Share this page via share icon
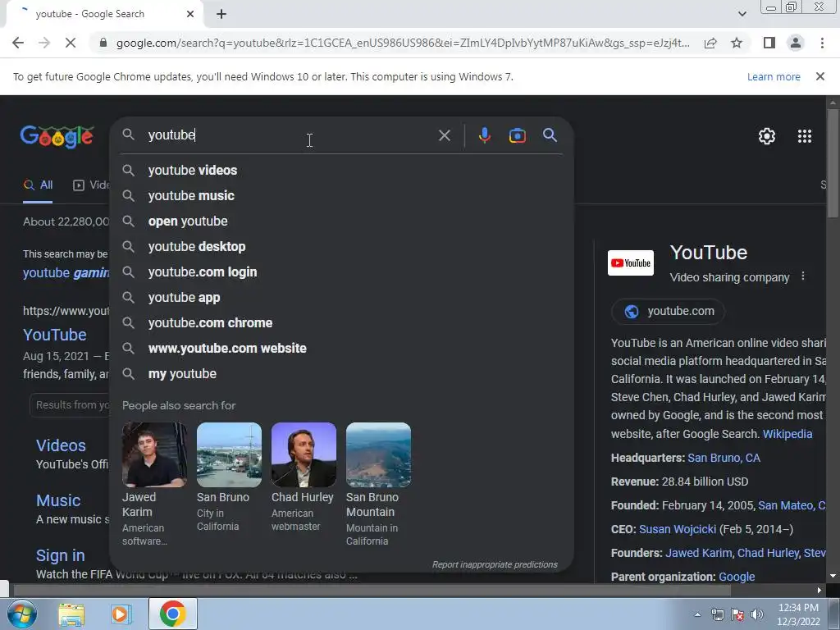The width and height of the screenshot is (840, 630). click(710, 43)
